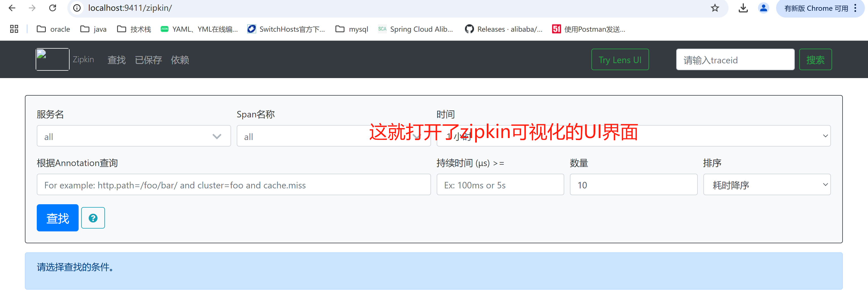Click the browser profile avatar icon

(x=764, y=8)
